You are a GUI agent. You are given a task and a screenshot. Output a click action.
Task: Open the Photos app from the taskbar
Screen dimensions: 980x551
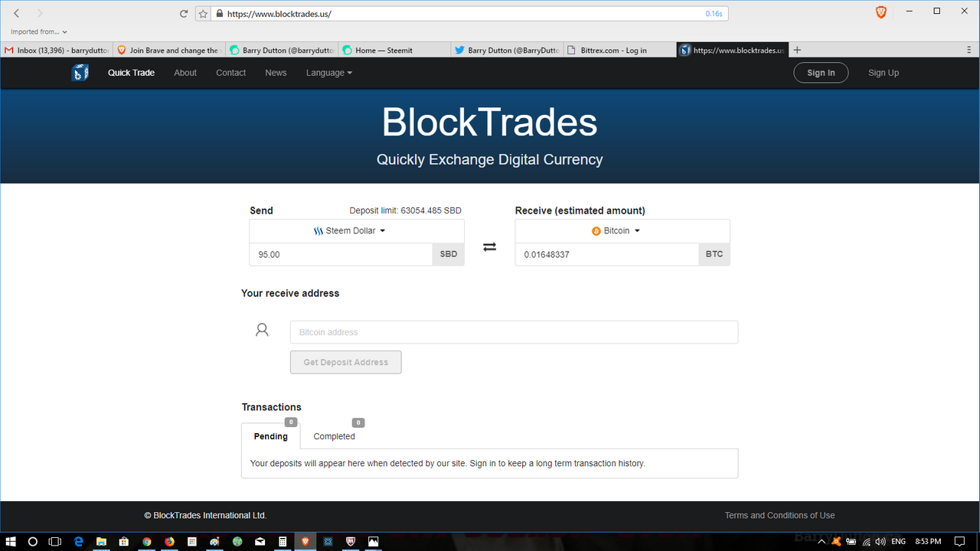[x=374, y=541]
